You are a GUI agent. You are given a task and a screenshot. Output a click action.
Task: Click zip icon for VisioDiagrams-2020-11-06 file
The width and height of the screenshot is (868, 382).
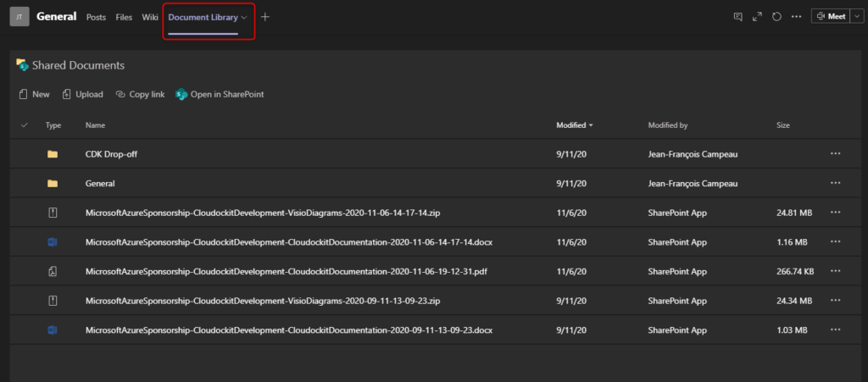[53, 213]
